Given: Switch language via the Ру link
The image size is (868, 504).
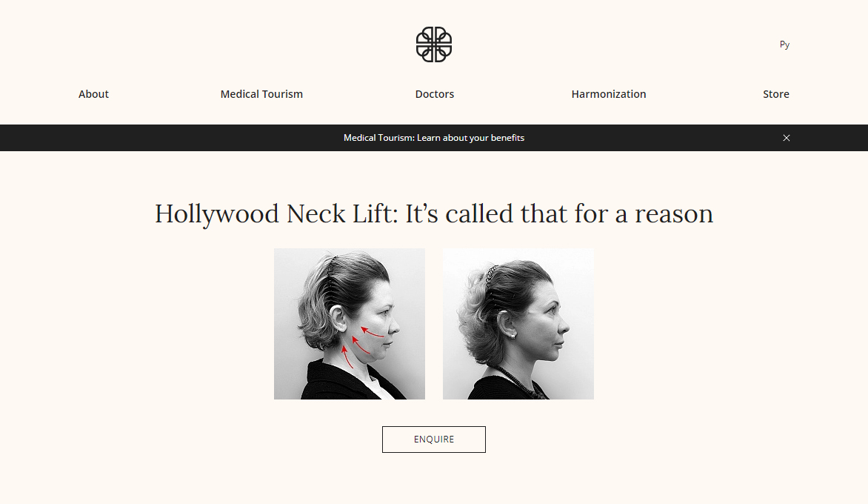Looking at the screenshot, I should (x=784, y=44).
